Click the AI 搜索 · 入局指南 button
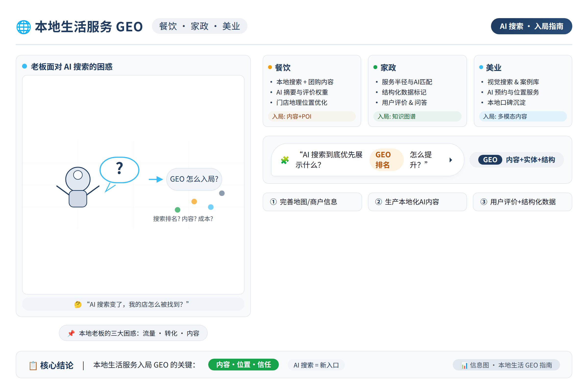The height and width of the screenshot is (392, 588). (x=531, y=26)
